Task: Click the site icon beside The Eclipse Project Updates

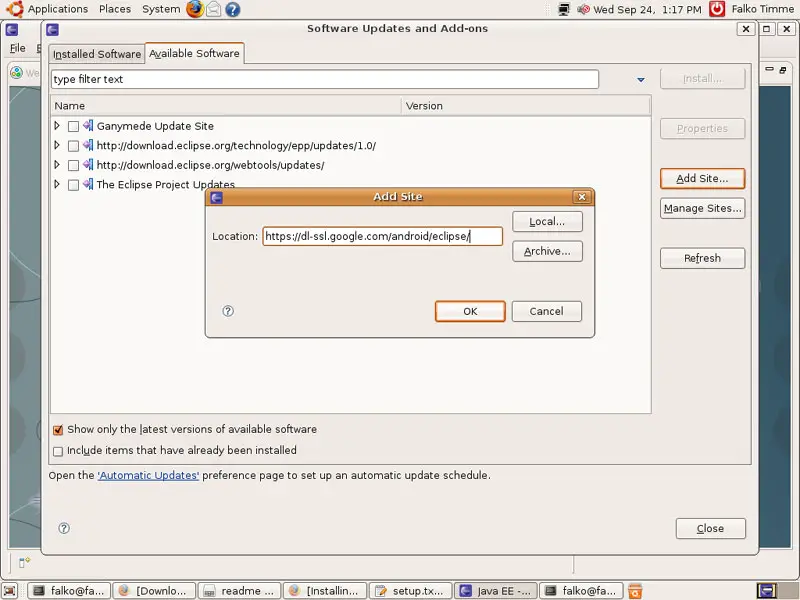Action: (x=88, y=184)
